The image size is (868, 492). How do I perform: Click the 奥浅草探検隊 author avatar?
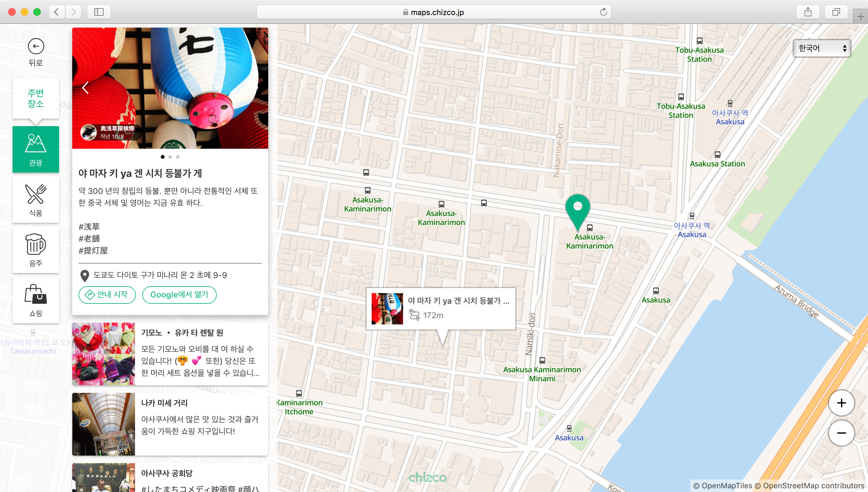pyautogui.click(x=89, y=132)
